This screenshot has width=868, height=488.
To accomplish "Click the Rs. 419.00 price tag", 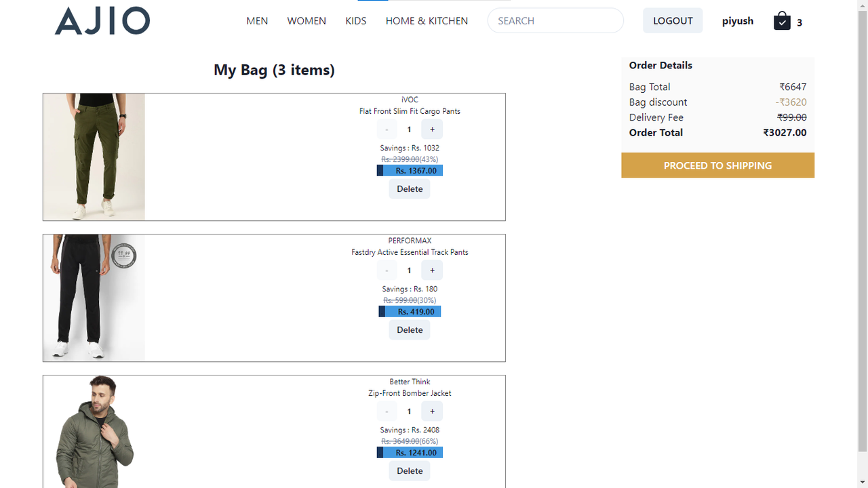I will (x=410, y=312).
